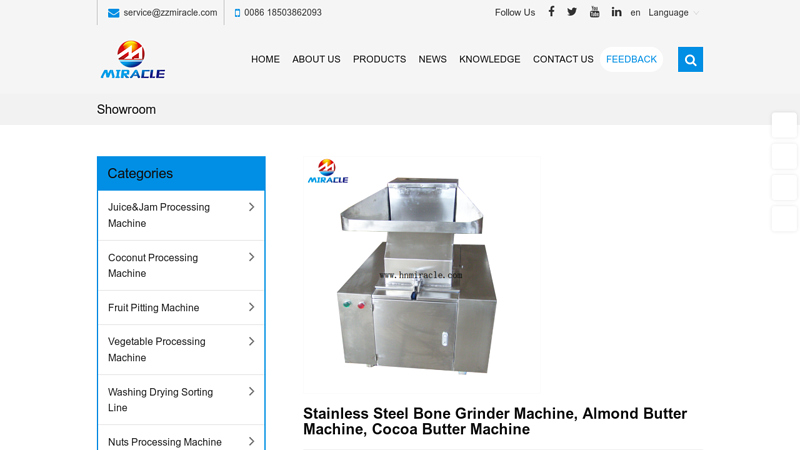Expand Coconut Processing Machine chevron

pos(251,257)
